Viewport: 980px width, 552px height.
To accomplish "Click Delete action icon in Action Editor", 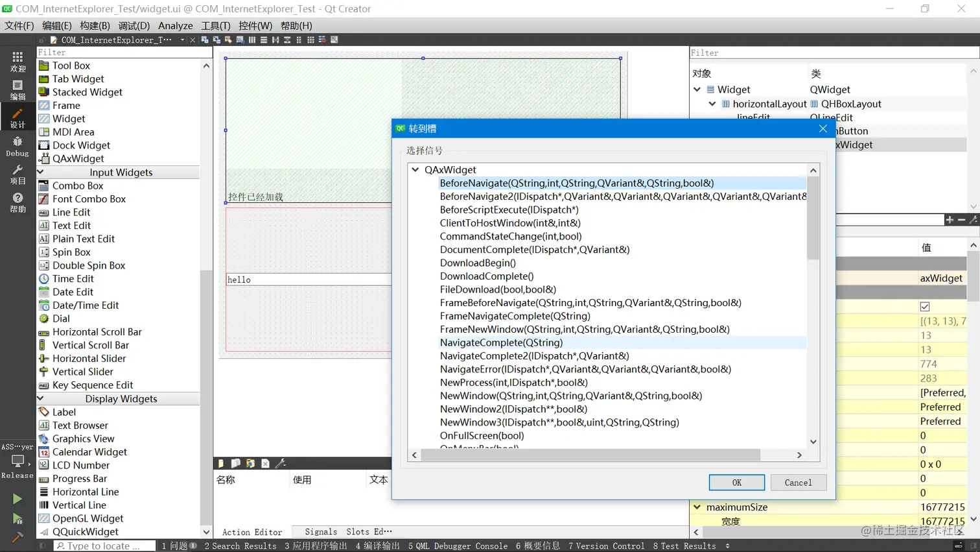I will tap(265, 463).
